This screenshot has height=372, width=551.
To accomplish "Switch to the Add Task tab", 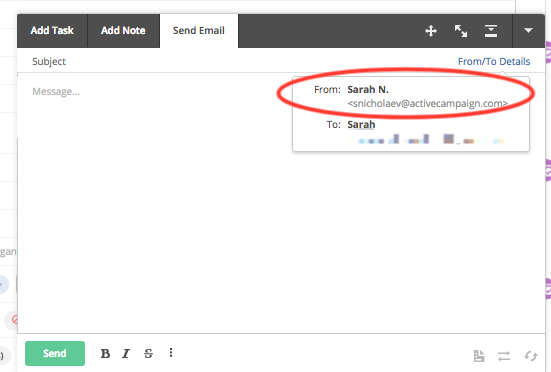I will pos(52,31).
